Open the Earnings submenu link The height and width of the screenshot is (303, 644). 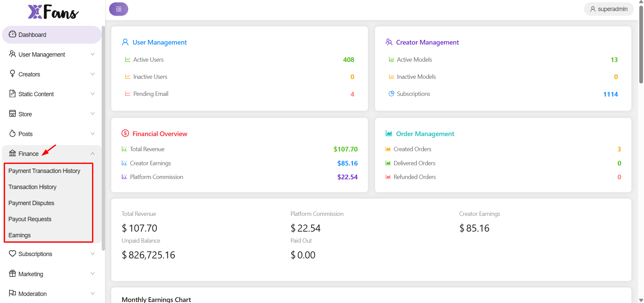point(19,235)
